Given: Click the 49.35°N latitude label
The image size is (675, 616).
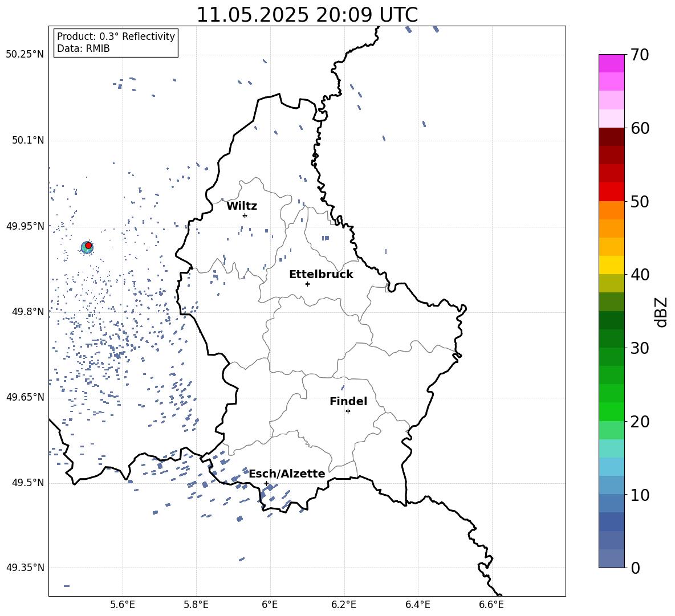Looking at the screenshot, I should coord(25,568).
